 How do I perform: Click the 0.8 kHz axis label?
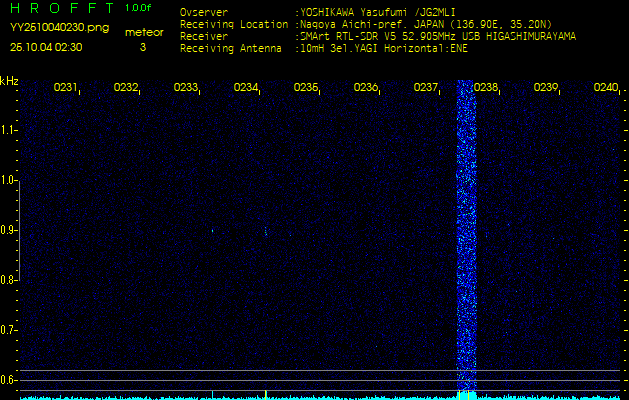click(7, 280)
